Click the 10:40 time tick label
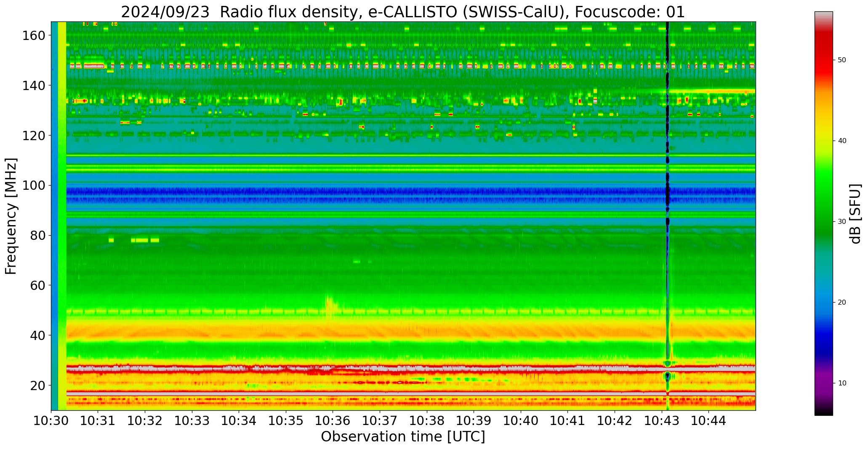This screenshot has height=449, width=868. pos(521,420)
